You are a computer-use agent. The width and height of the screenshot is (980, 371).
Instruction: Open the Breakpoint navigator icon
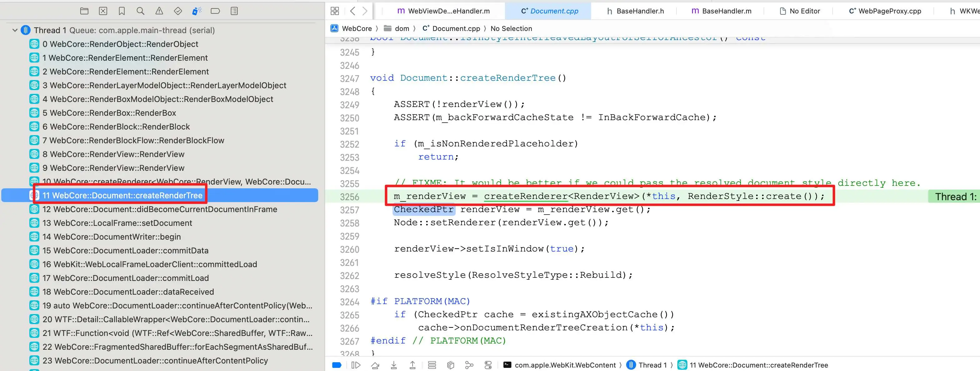(x=215, y=11)
